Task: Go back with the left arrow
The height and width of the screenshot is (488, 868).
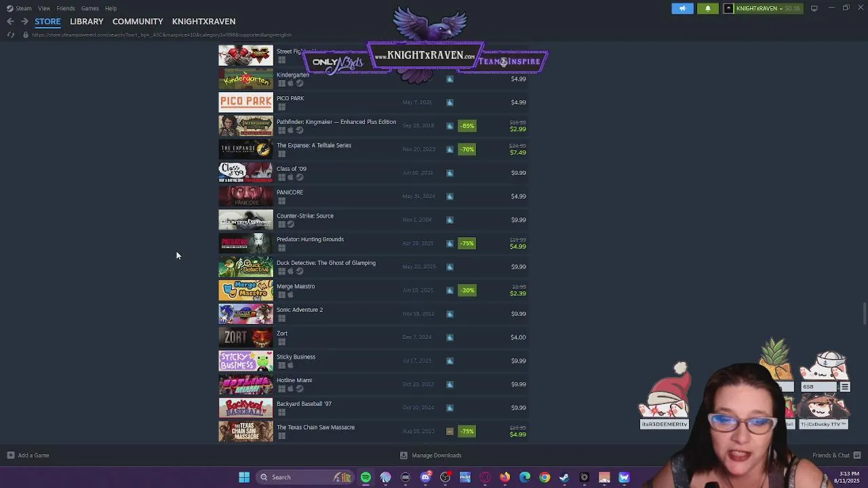Action: point(10,22)
